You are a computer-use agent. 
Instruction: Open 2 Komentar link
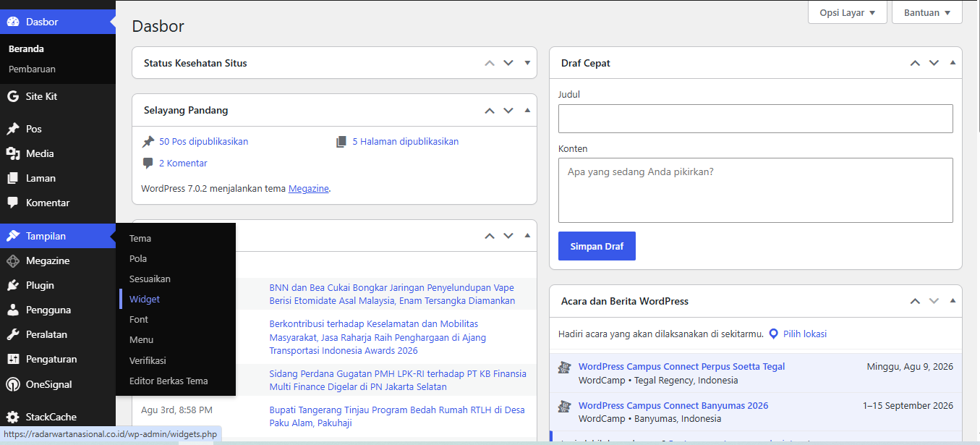[183, 164]
